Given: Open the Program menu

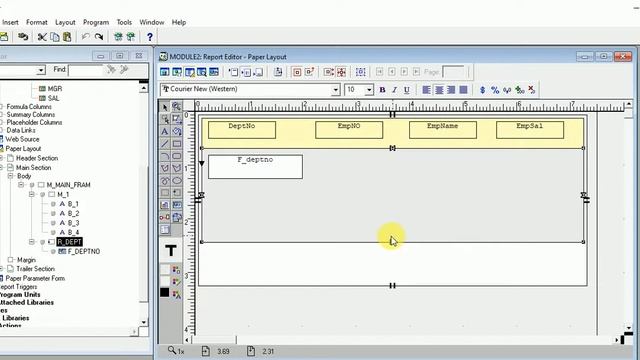Looking at the screenshot, I should point(96,22).
